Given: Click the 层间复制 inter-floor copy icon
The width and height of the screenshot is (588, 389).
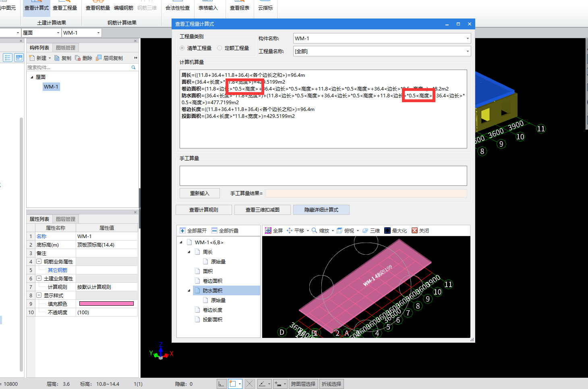Looking at the screenshot, I should 99,58.
